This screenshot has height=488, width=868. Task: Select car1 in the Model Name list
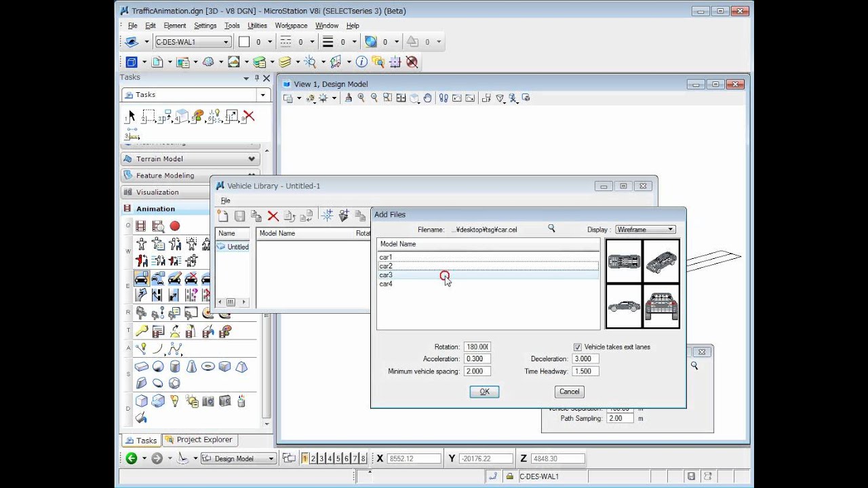click(x=488, y=257)
